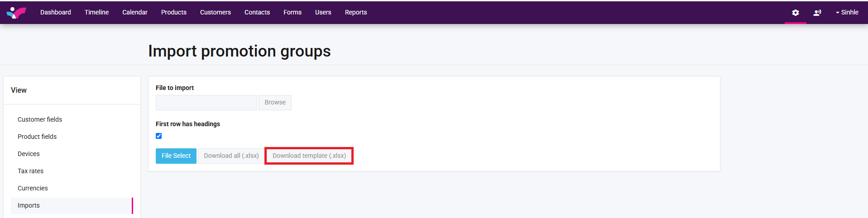868x218 pixels.
Task: Navigate to Products
Action: coord(174,13)
